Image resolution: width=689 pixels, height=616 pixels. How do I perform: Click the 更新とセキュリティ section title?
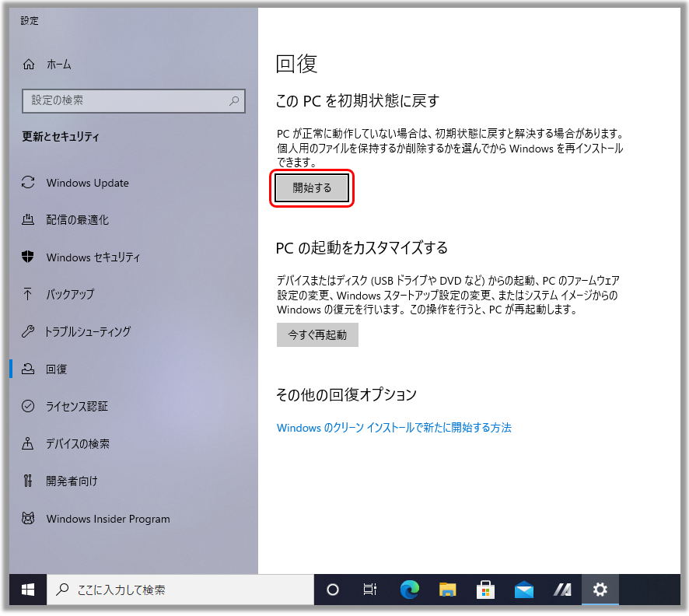click(61, 137)
